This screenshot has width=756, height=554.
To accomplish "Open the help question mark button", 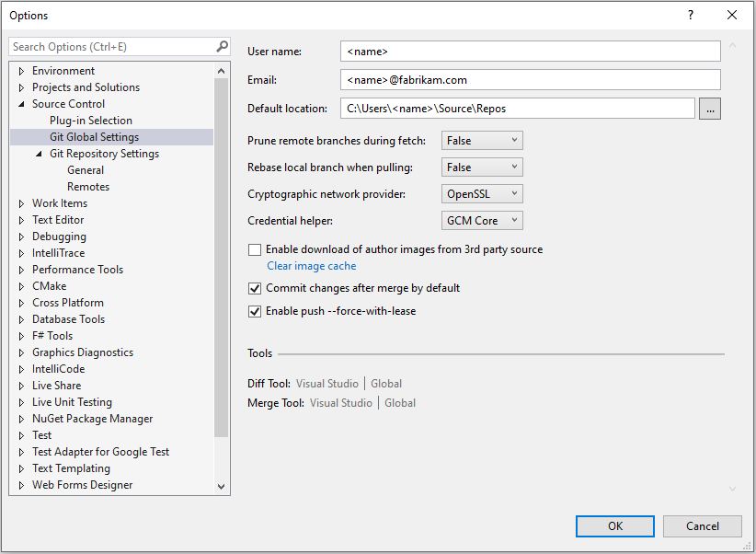I will (x=691, y=16).
